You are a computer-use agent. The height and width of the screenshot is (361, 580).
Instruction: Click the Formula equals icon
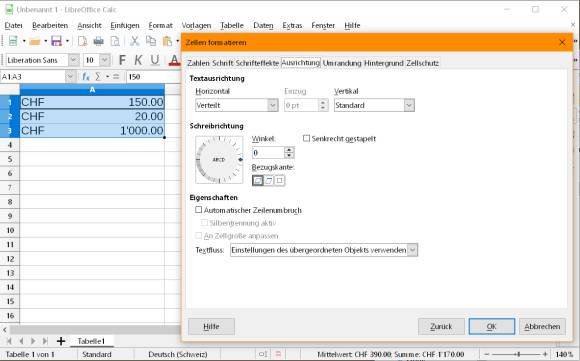tap(116, 77)
